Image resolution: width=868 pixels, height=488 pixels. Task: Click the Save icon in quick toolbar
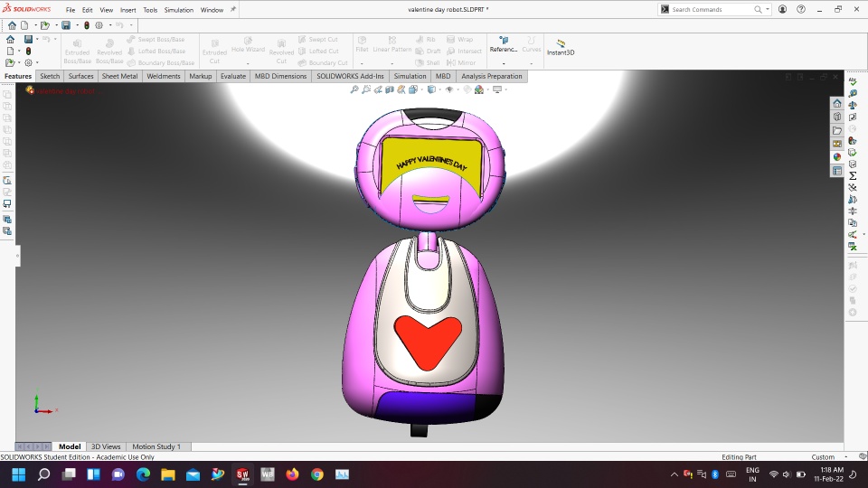pyautogui.click(x=66, y=25)
